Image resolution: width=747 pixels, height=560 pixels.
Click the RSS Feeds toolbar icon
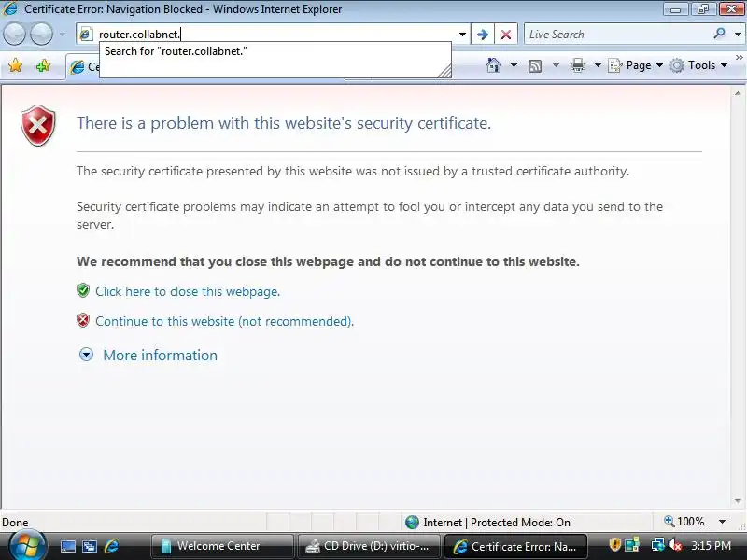535,65
